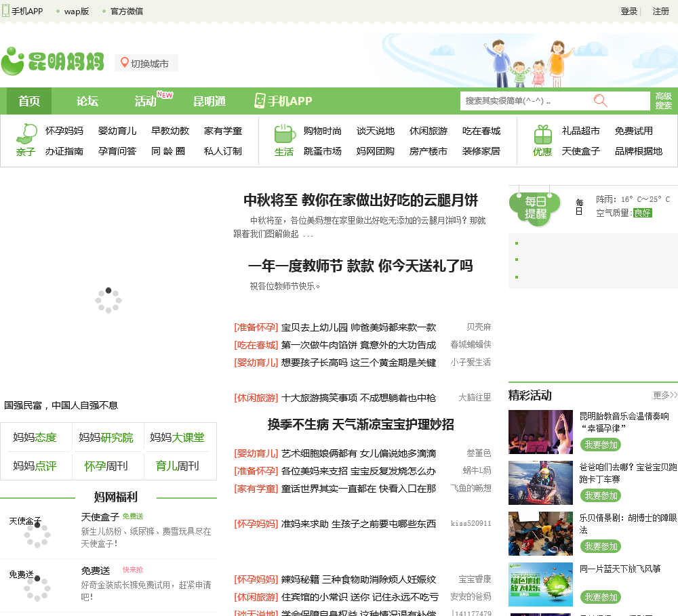Click 我要参加 for 同一片蓝天下放飞风筝

tap(601, 598)
